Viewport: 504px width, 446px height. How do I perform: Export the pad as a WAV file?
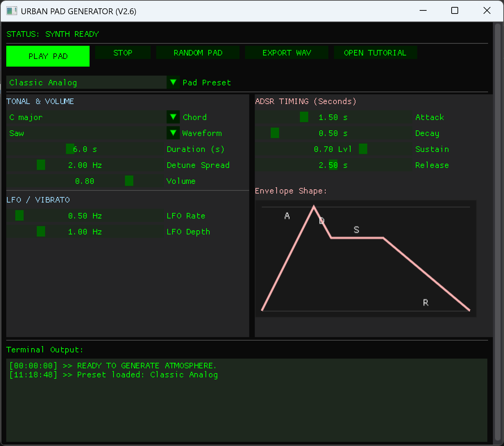point(286,52)
